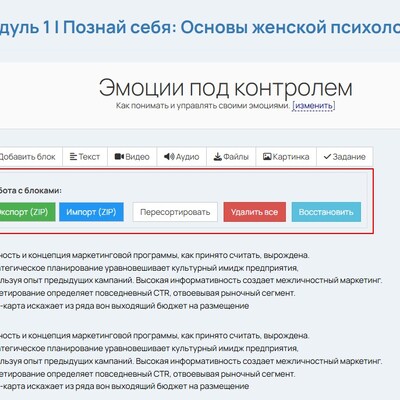Screen dimensions: 400x400
Task: Click the Text block icon
Action: [x=73, y=156]
